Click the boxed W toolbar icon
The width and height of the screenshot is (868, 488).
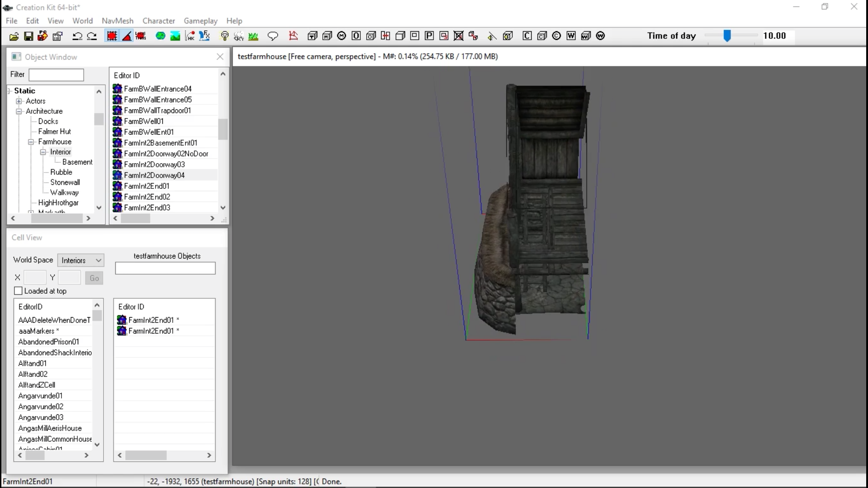(571, 36)
